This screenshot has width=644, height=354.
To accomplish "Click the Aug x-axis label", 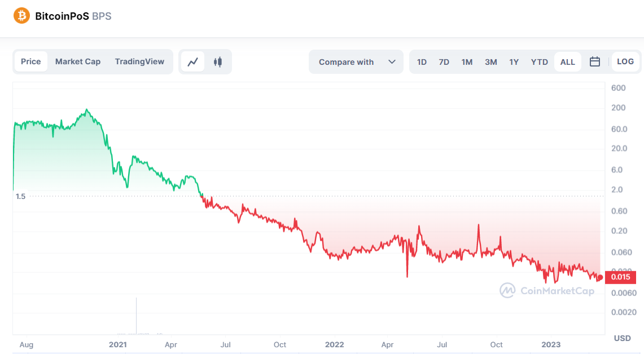I will click(27, 344).
